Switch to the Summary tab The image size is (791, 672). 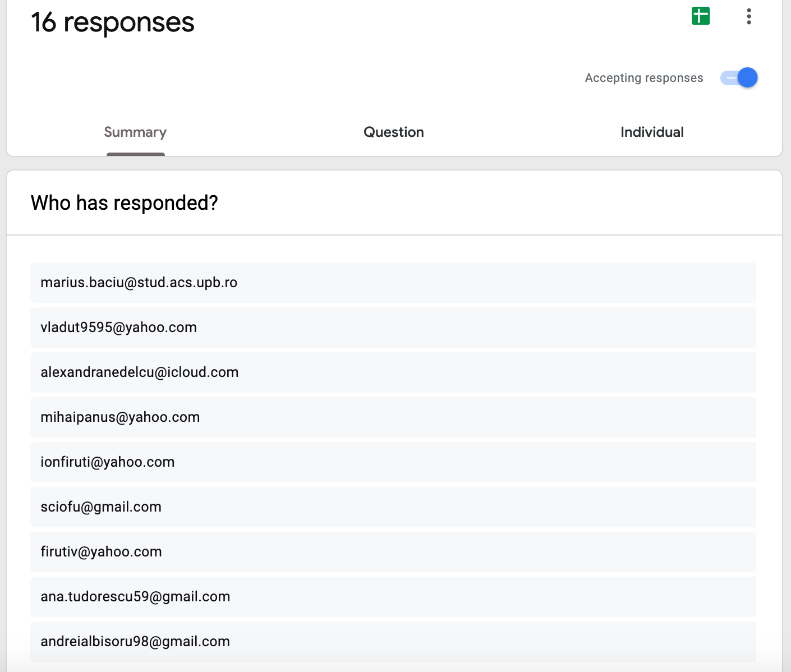tap(135, 132)
